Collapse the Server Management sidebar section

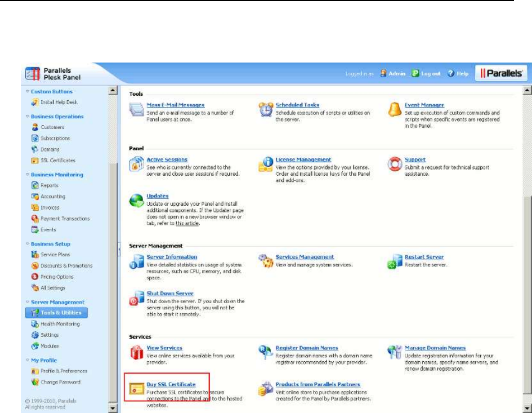(x=28, y=302)
